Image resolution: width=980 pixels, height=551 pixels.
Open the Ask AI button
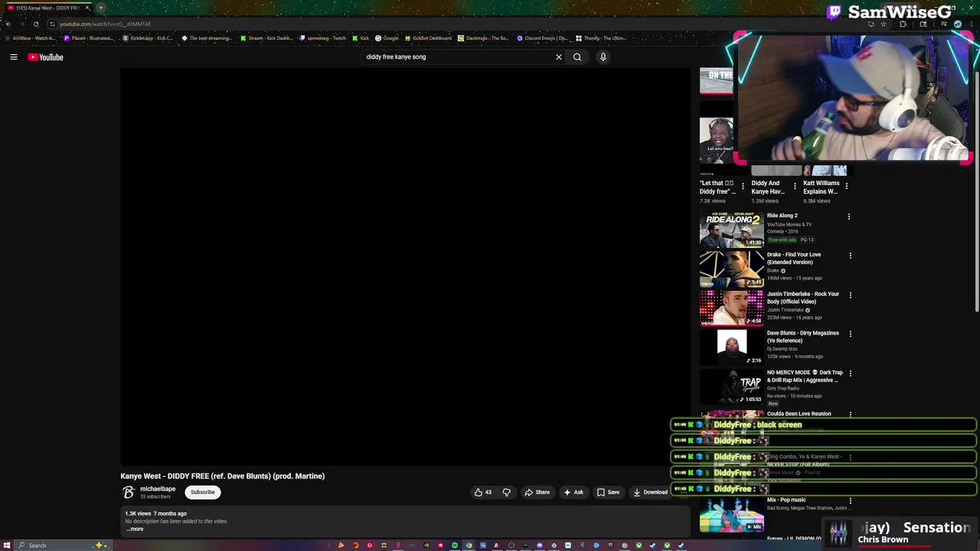[573, 492]
